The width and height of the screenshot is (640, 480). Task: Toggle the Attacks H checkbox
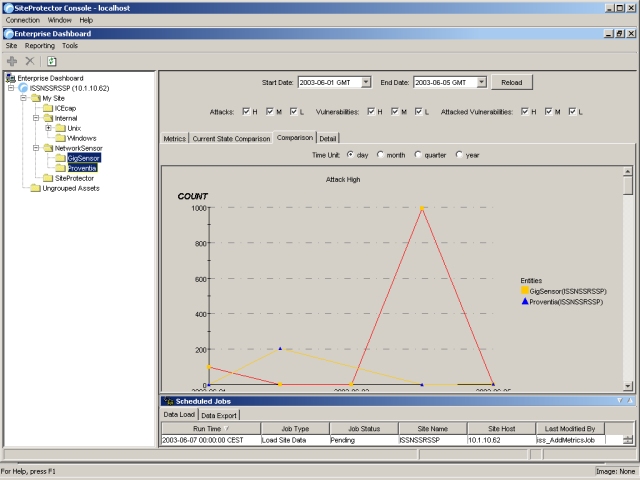pyautogui.click(x=246, y=111)
